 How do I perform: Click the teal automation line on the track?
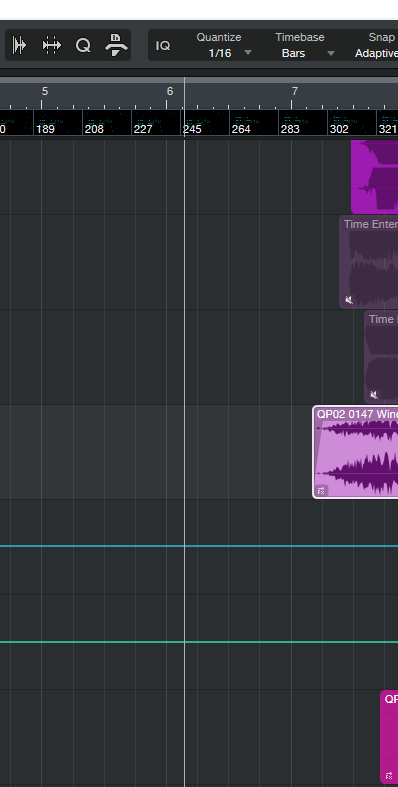pos(199,546)
